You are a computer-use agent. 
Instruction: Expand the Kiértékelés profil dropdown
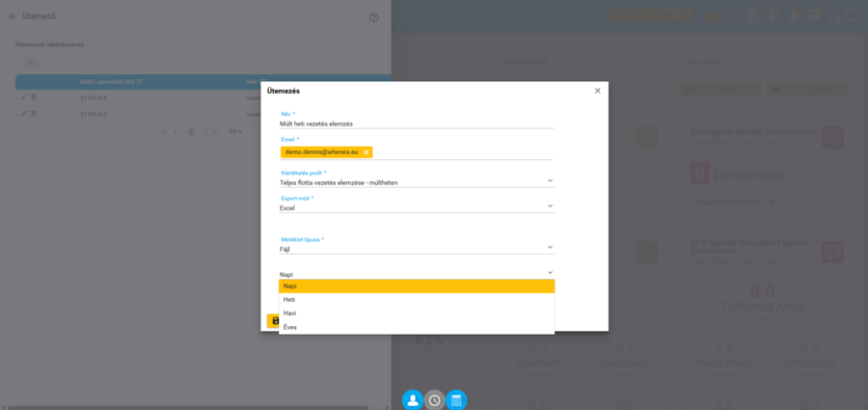417,181
